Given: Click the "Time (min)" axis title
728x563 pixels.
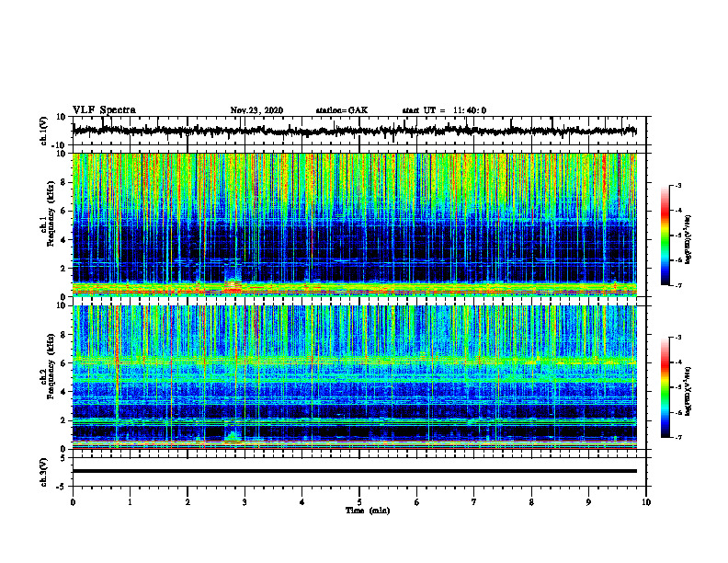Looking at the screenshot, I should [368, 511].
